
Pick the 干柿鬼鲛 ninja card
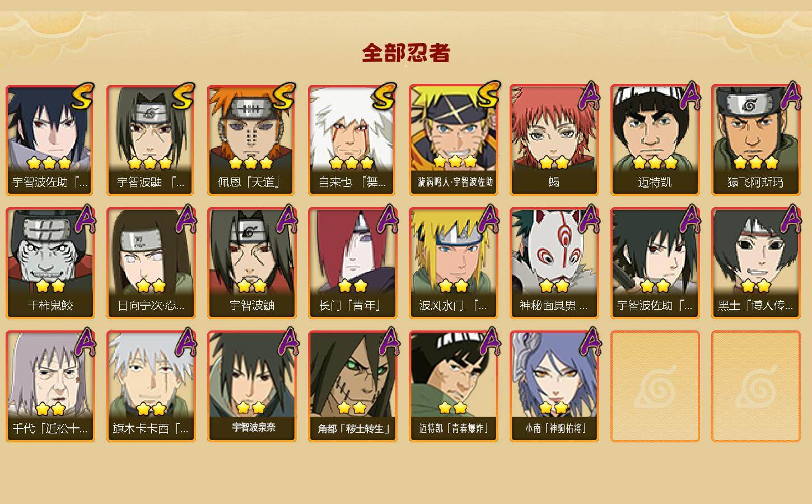coord(50,263)
